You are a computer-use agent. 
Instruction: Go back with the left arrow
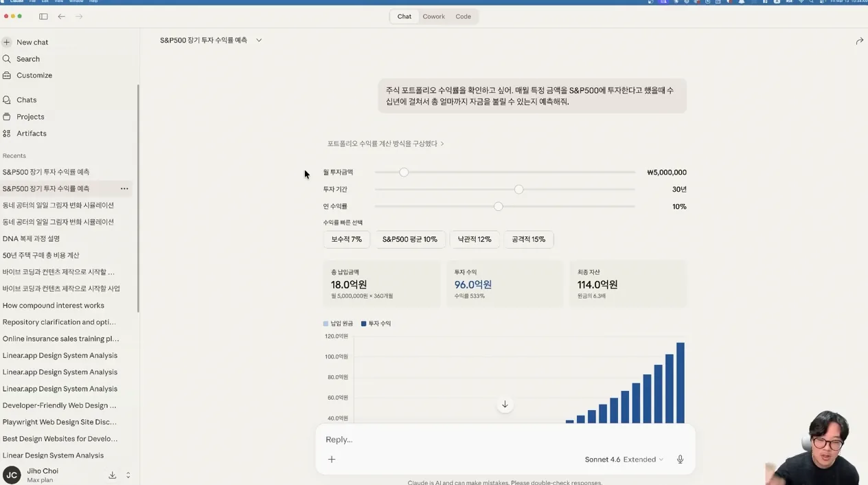[x=61, y=16]
